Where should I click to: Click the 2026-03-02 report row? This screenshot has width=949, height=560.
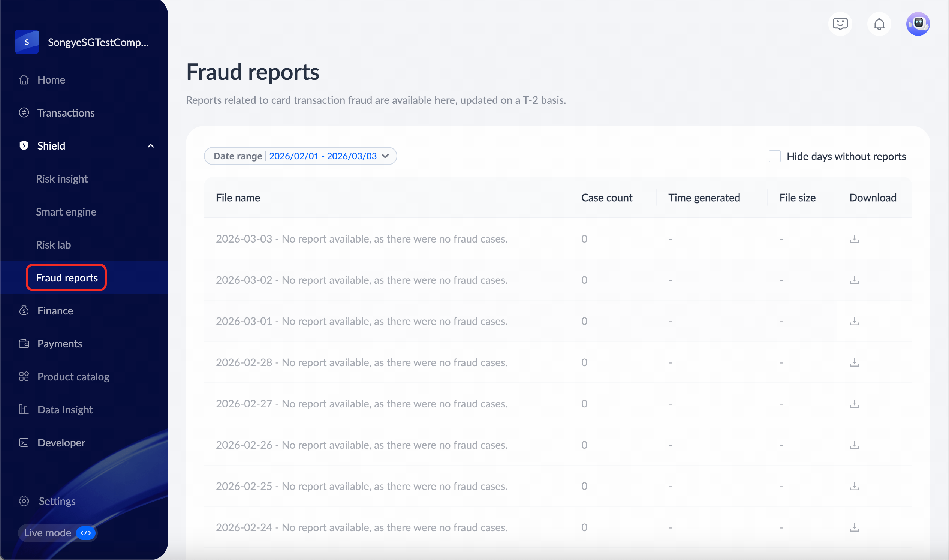click(x=361, y=280)
